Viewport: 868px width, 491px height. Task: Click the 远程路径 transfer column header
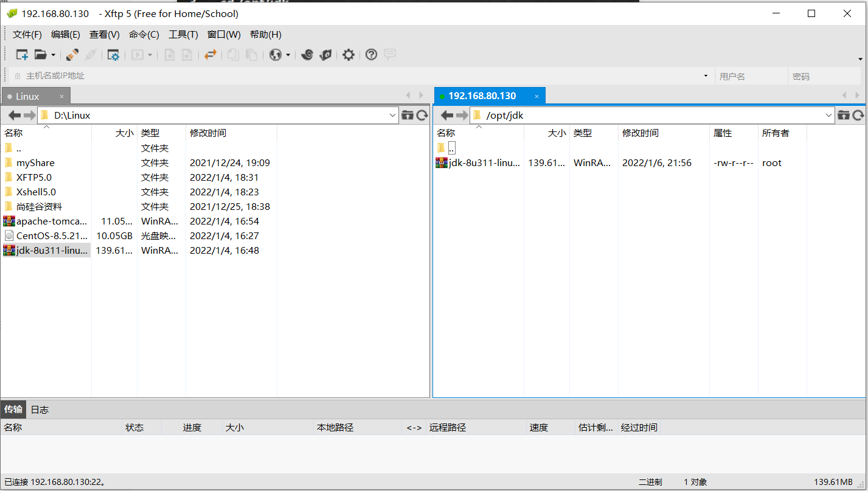[448, 427]
